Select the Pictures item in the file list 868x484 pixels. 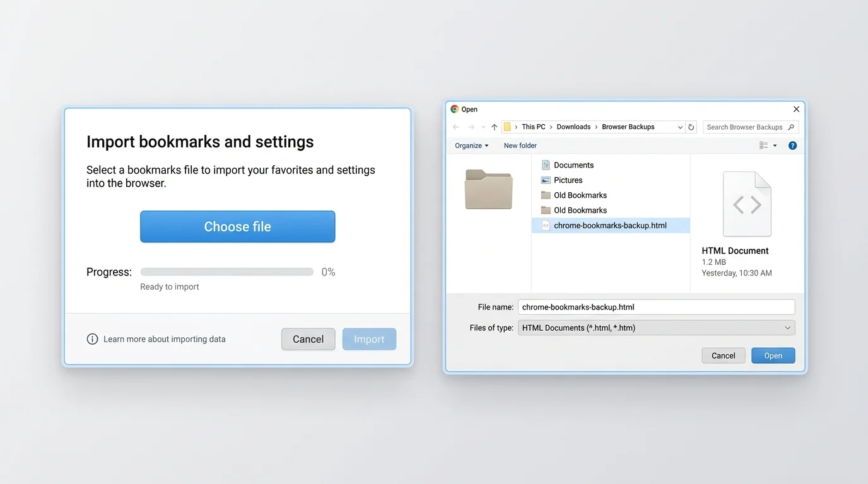point(611,180)
